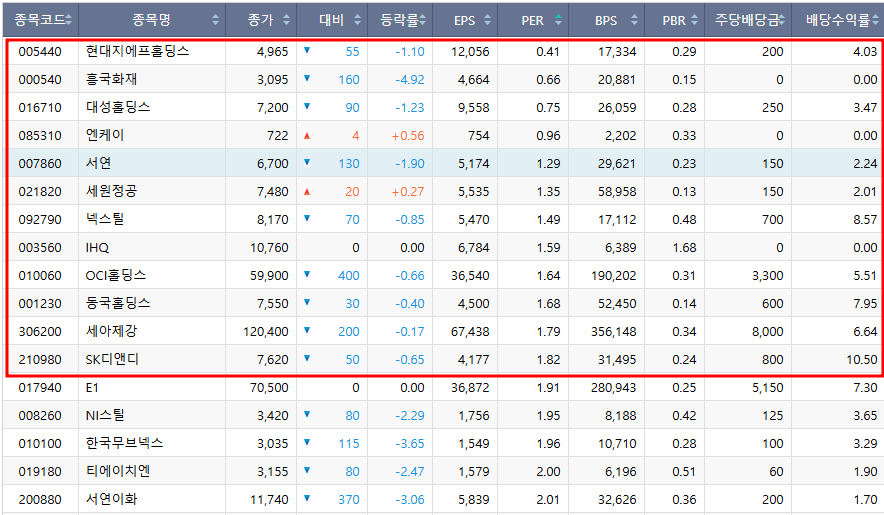Sort by the PER column header
The width and height of the screenshot is (884, 515).
(533, 20)
